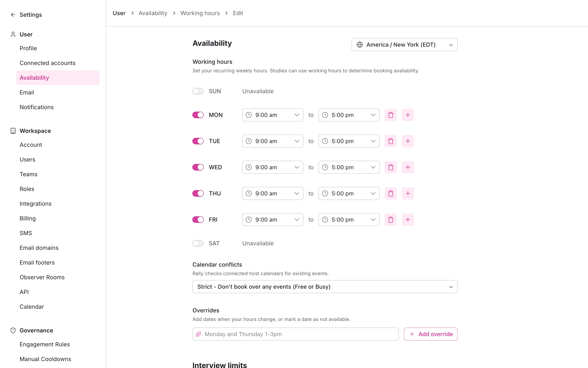588x368 pixels.
Task: Add another time range for Monday
Action: [408, 115]
